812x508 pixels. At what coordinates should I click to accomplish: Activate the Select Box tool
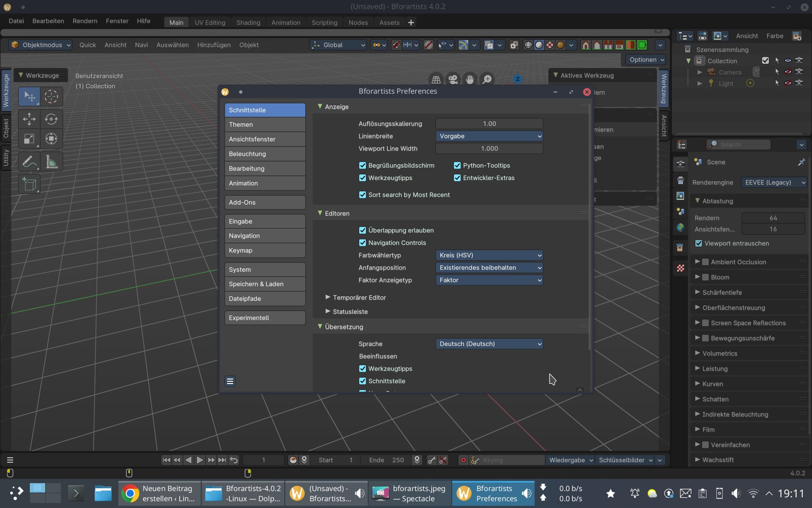[x=29, y=97]
